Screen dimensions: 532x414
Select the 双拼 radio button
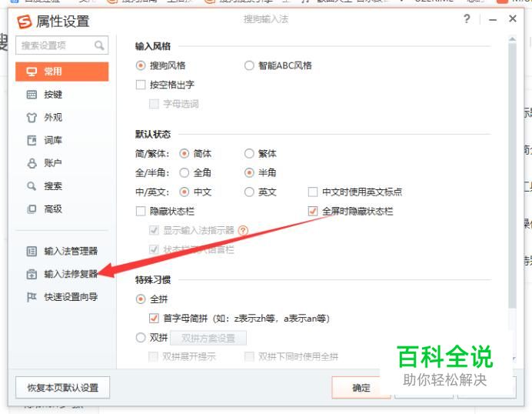coord(141,338)
